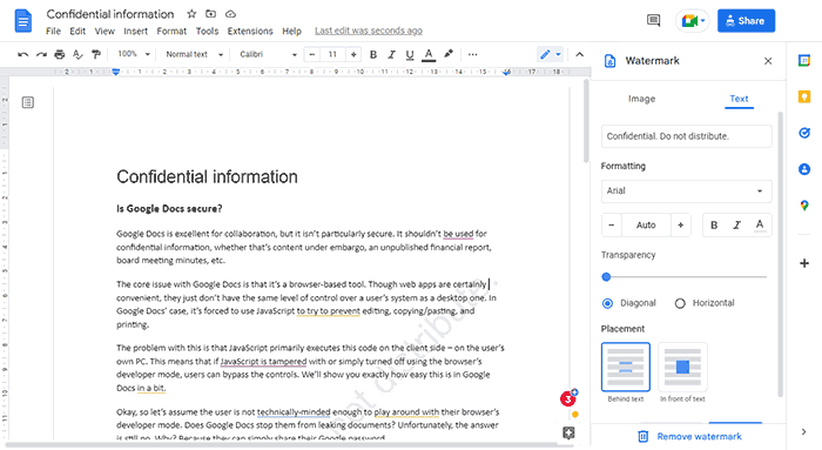Click the red 3 notification badge
Image resolution: width=822 pixels, height=450 pixels.
pyautogui.click(x=567, y=399)
